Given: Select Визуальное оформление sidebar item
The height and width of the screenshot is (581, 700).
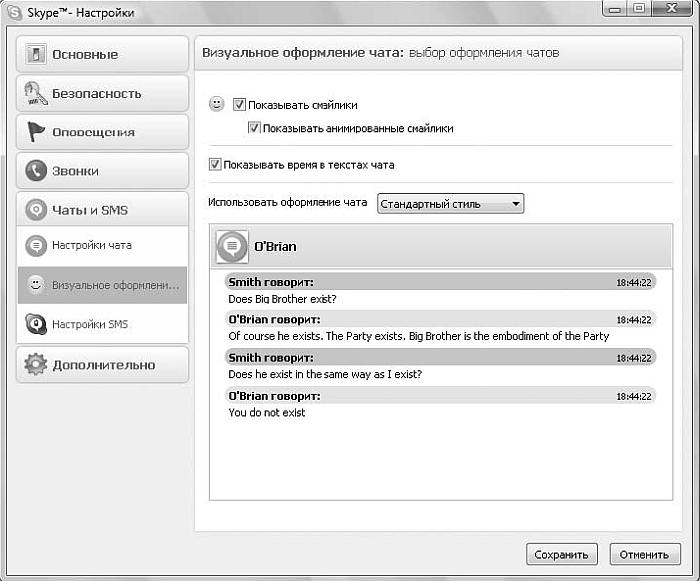Looking at the screenshot, I should [103, 285].
